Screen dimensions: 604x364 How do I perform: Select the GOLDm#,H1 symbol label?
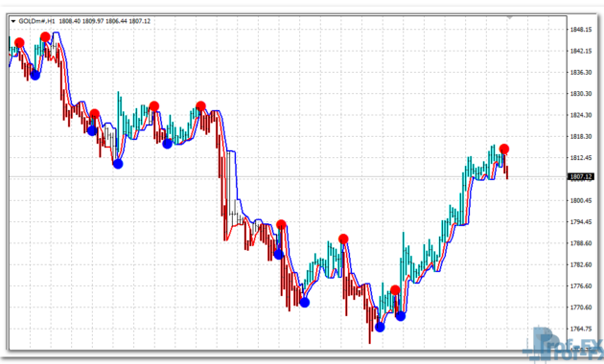pyautogui.click(x=37, y=21)
